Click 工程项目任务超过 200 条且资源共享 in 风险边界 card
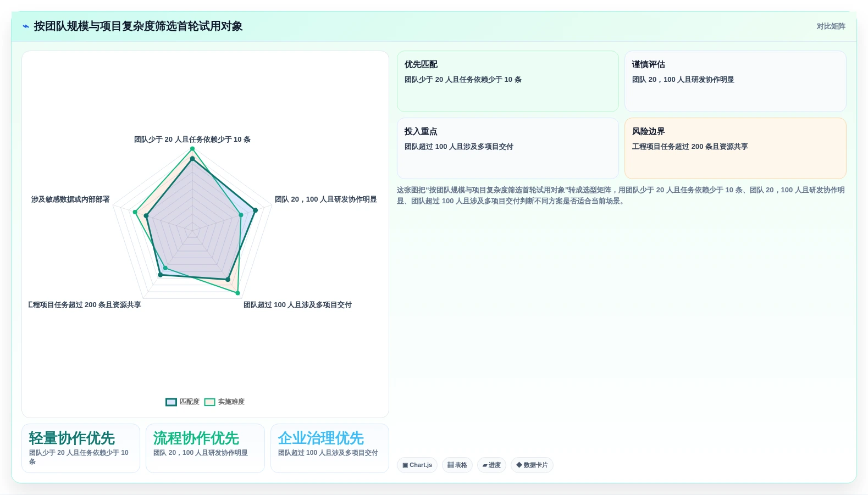Screen dimensions: 868x495 [690, 147]
